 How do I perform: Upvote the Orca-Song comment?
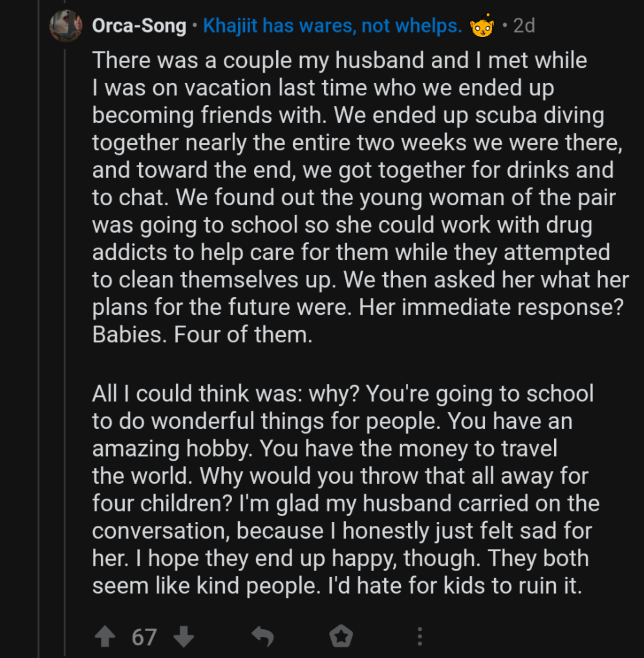tap(105, 637)
